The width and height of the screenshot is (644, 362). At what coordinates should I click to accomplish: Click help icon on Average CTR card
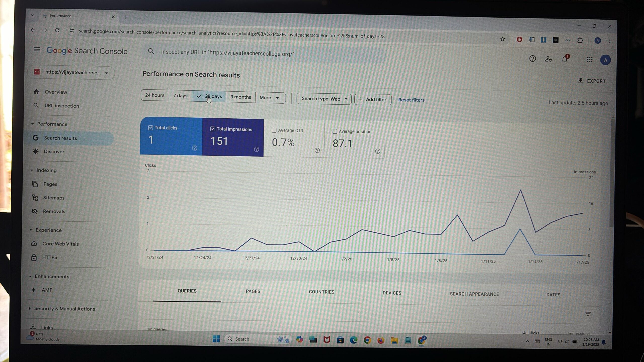tap(317, 150)
